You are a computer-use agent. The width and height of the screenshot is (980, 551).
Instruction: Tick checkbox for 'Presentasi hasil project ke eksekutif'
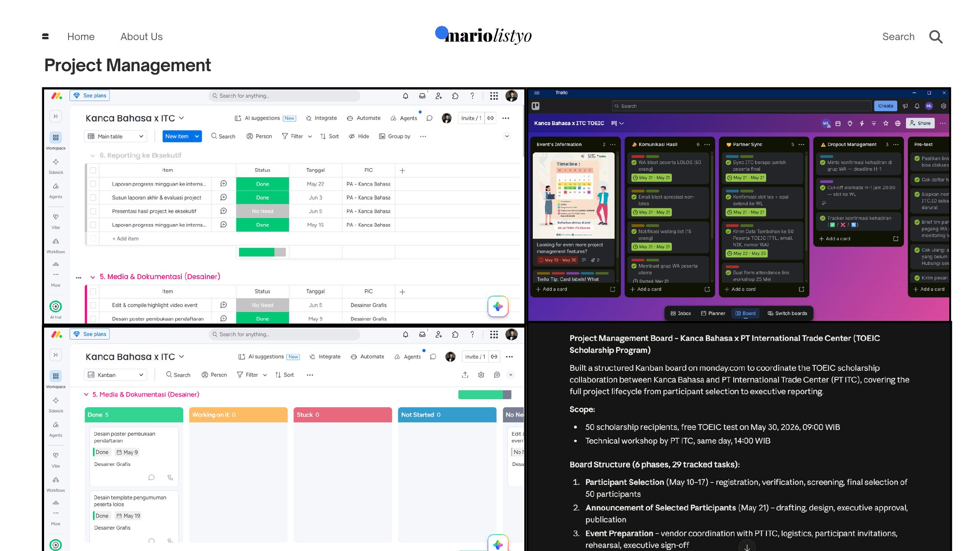pos(93,211)
